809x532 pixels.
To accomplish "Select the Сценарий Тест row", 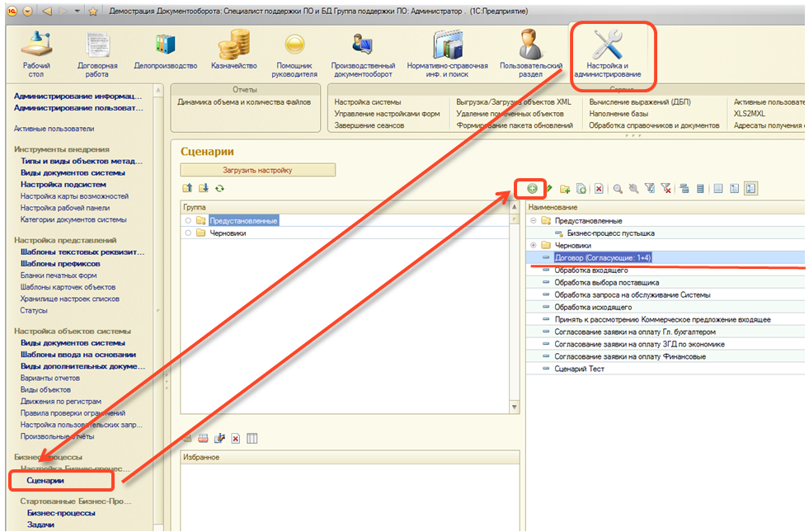I will coord(579,369).
